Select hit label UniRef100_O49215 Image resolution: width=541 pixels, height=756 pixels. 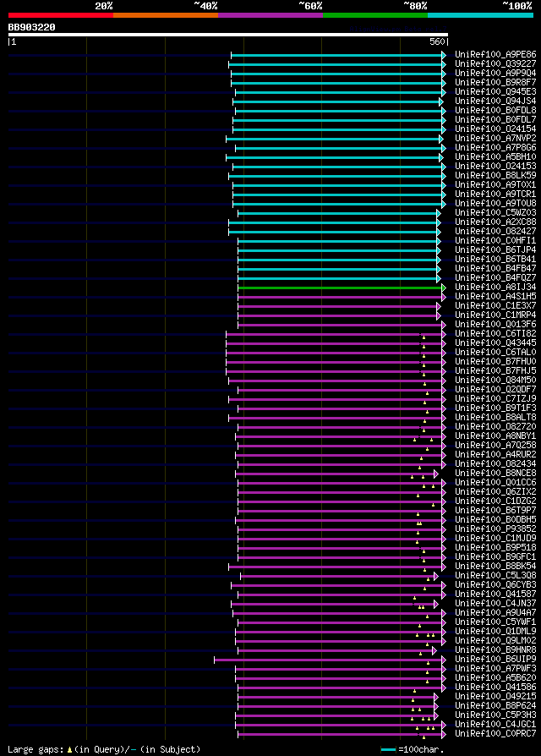495,696
